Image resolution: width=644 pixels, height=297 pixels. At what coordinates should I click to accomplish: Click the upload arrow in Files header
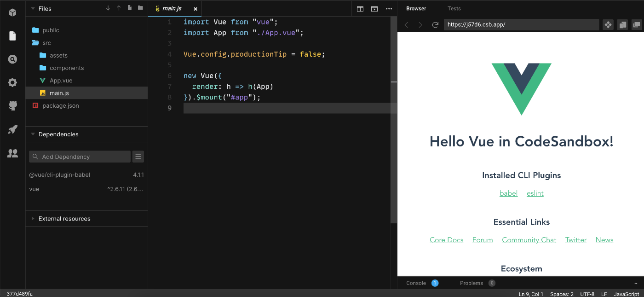coord(119,8)
